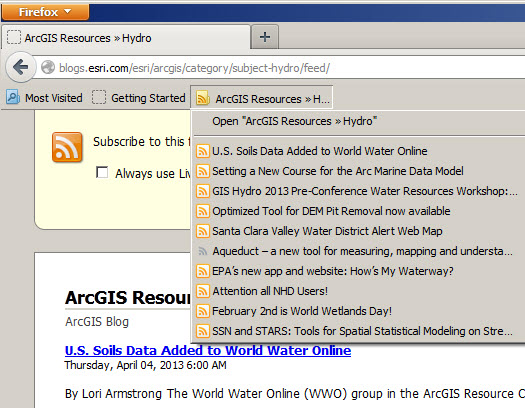Click the grayed feed icon beside Aqueduct entry
This screenshot has width=525, height=408.
point(203,251)
